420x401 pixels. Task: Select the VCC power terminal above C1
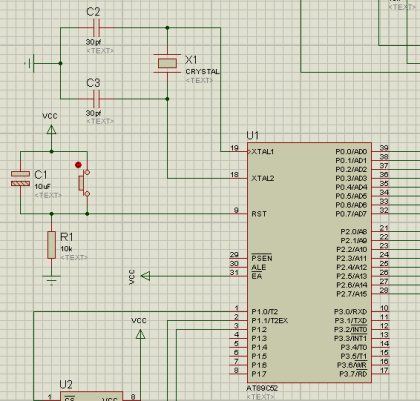point(51,130)
